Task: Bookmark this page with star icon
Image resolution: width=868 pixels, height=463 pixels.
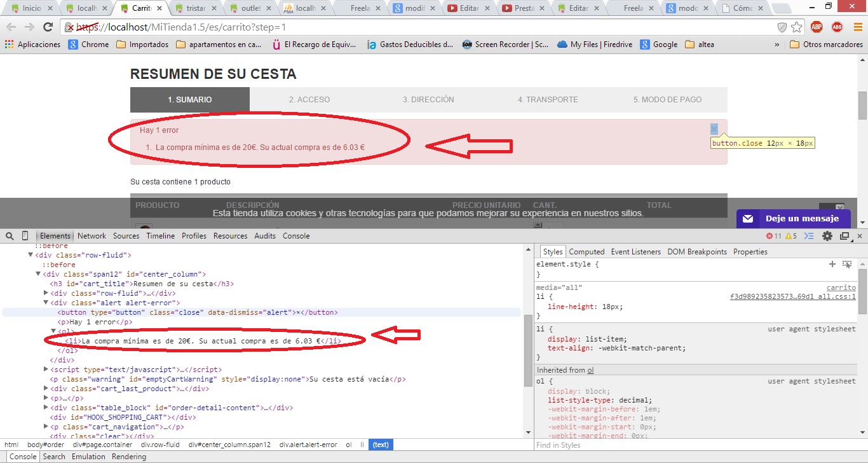Action: (797, 27)
